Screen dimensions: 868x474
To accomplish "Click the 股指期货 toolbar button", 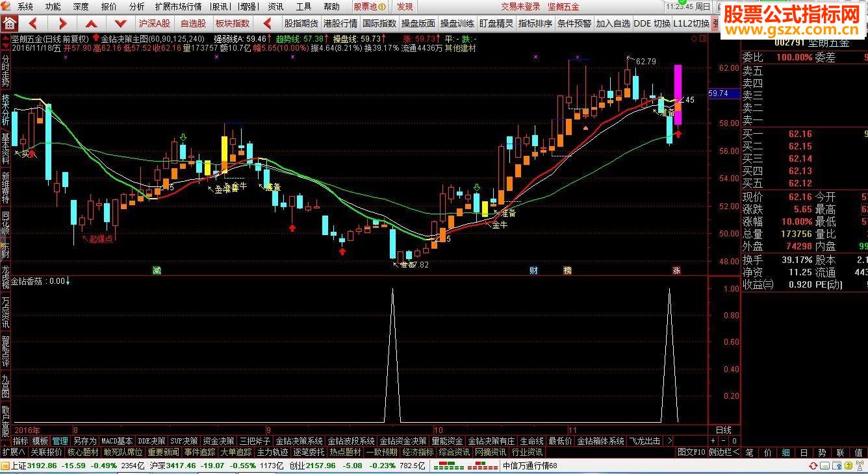I will click(301, 23).
